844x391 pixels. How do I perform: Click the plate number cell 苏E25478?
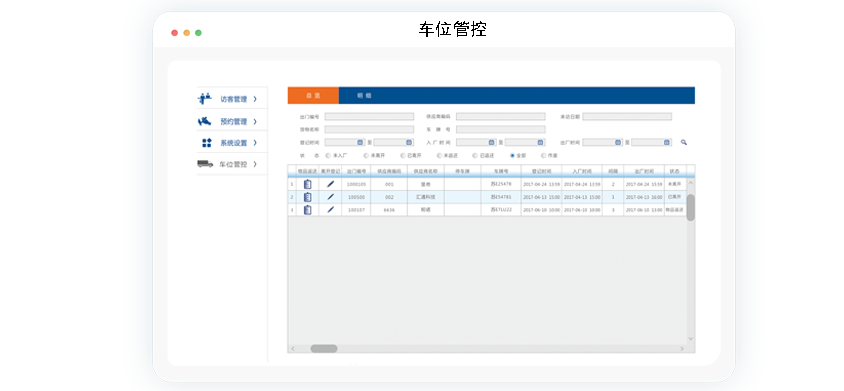click(501, 184)
